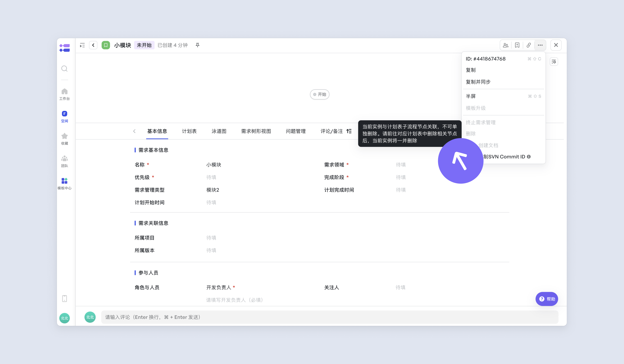Click 终止需求管理 menu entry

click(503, 123)
